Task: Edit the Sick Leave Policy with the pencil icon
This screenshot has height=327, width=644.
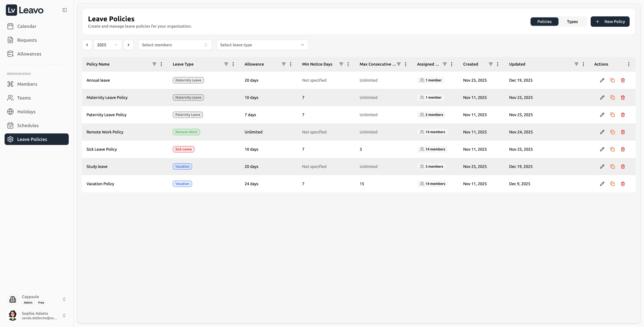Action: click(602, 149)
